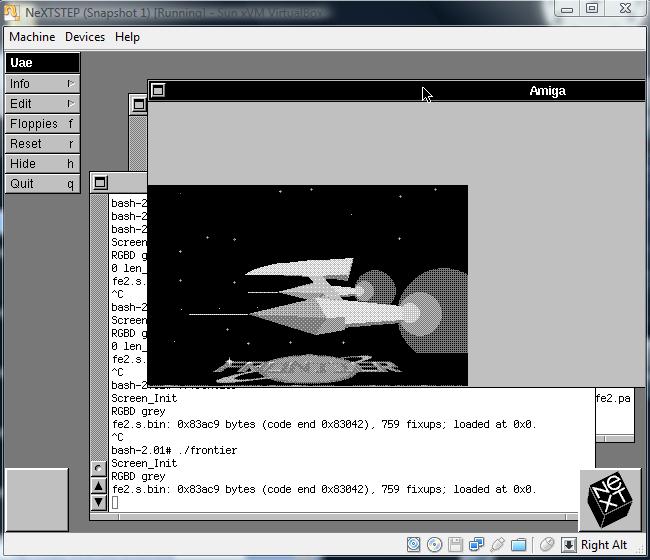Viewport: 650px width, 560px height.
Task: Click the VirtualBox floppy status icon
Action: click(x=455, y=545)
